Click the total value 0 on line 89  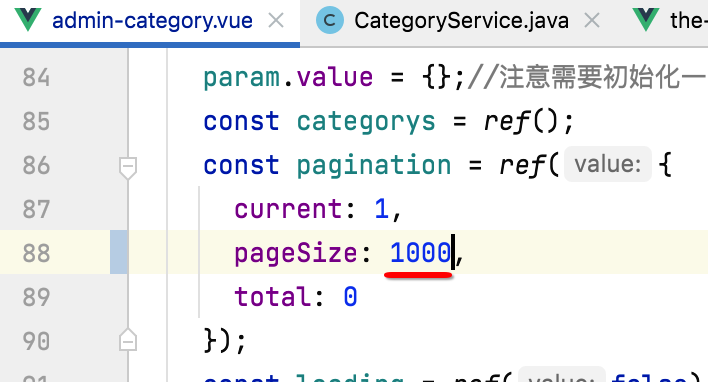[350, 297]
